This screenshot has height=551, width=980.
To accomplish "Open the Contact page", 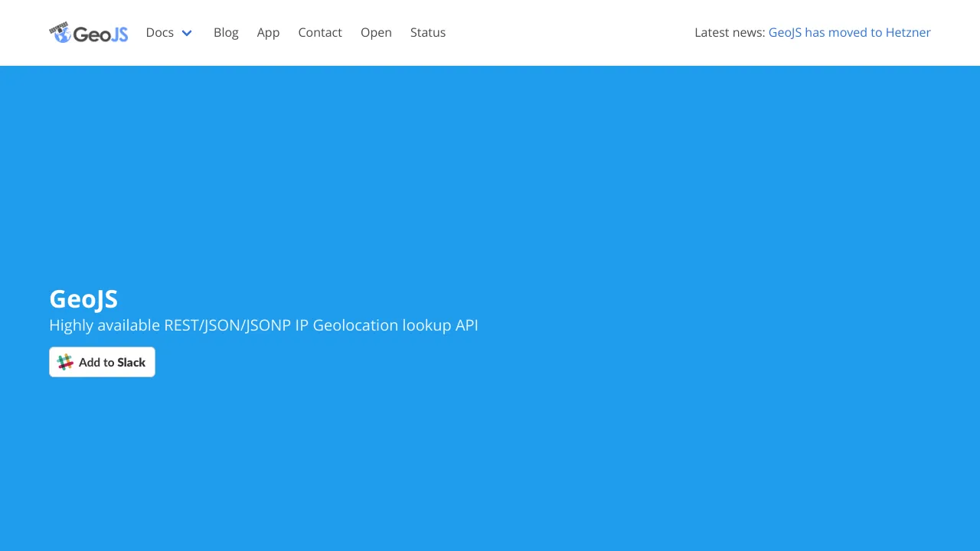I will 320,32.
